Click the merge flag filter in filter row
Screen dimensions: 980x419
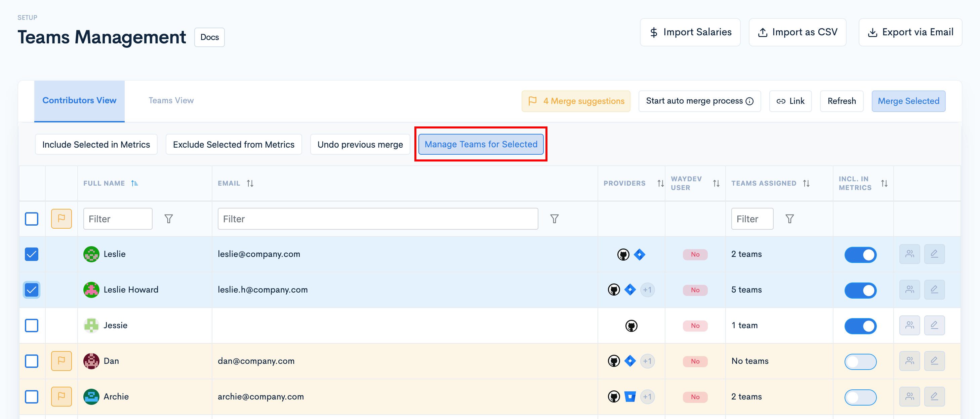click(x=61, y=219)
